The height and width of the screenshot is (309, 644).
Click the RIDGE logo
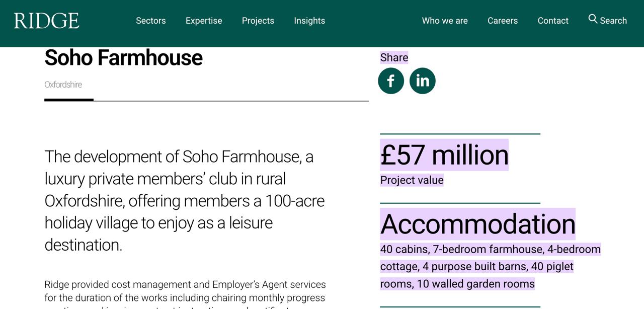pyautogui.click(x=47, y=21)
